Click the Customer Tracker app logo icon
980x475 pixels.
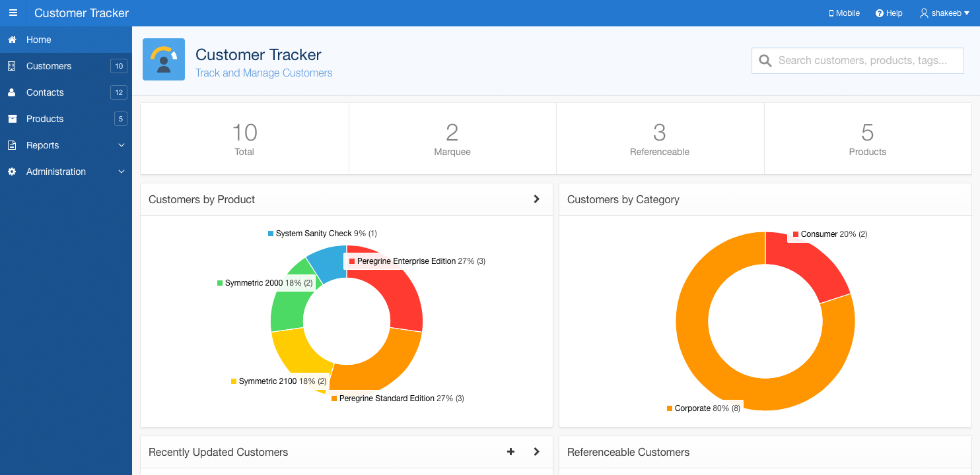(x=164, y=59)
